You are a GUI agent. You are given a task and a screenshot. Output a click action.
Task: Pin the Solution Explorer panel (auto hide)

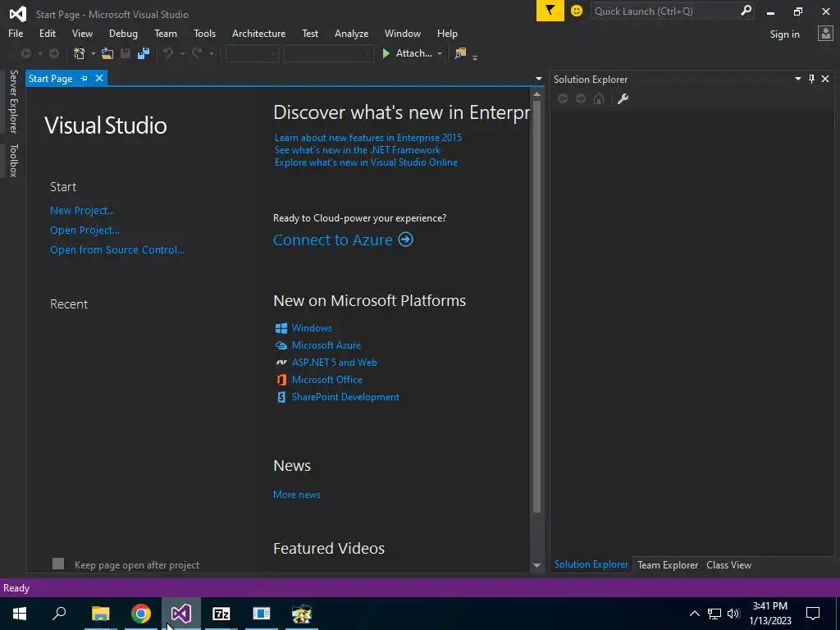pos(811,79)
